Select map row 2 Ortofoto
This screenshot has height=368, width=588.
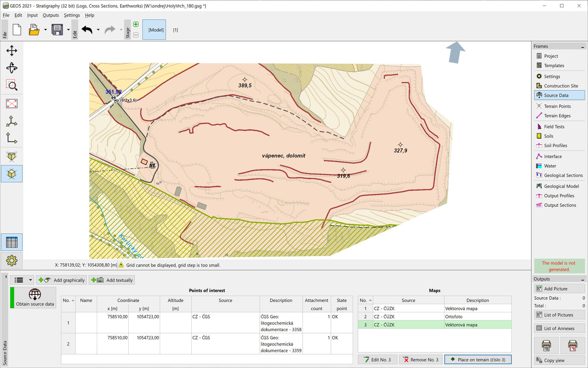454,316
